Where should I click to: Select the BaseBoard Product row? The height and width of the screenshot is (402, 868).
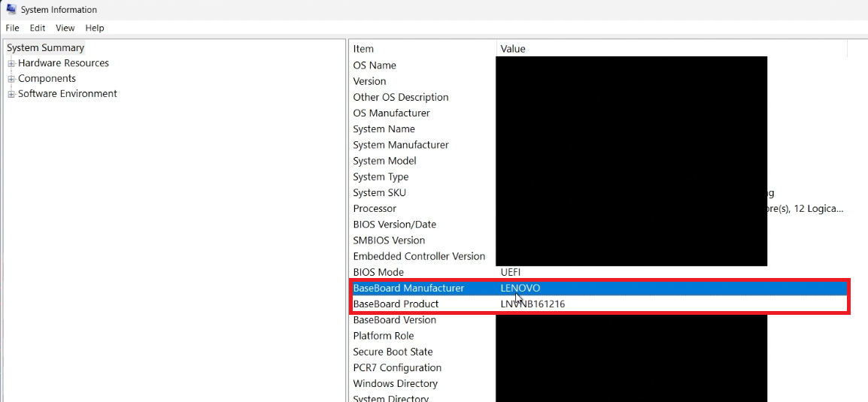pos(600,304)
